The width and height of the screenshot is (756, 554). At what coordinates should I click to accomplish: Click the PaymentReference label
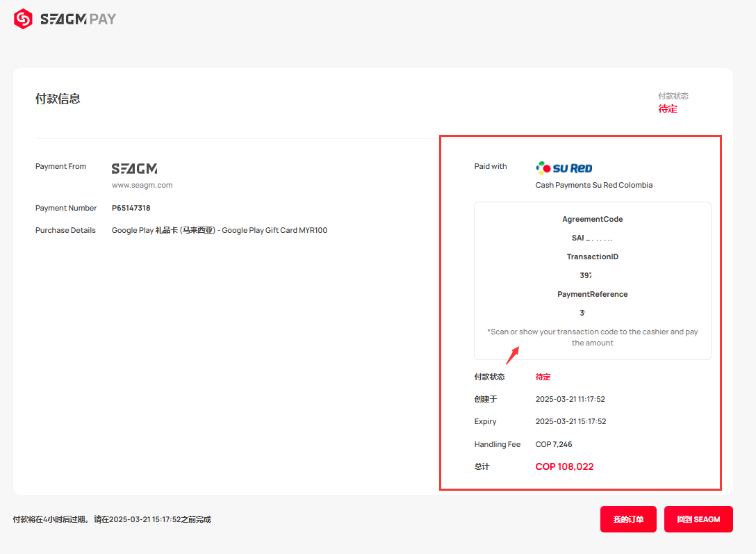point(593,294)
